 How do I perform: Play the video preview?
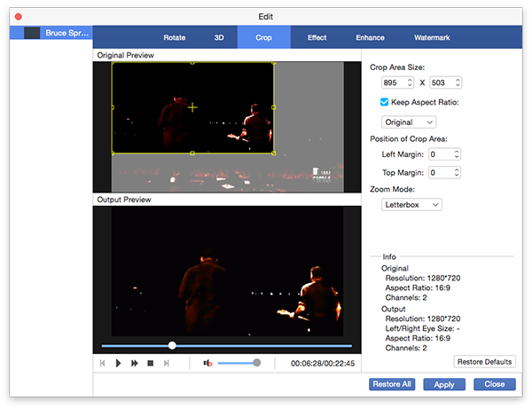(118, 363)
